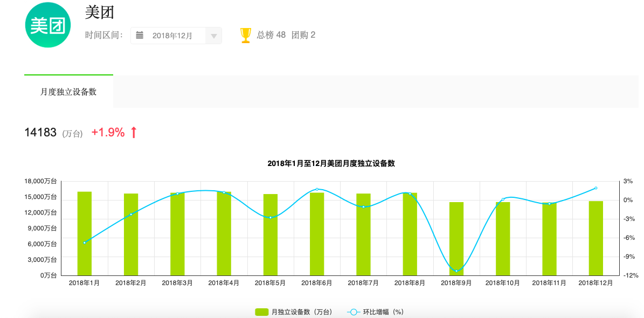The image size is (644, 318).
Task: Select the 2018年12月 time range field
Action: coord(176,36)
